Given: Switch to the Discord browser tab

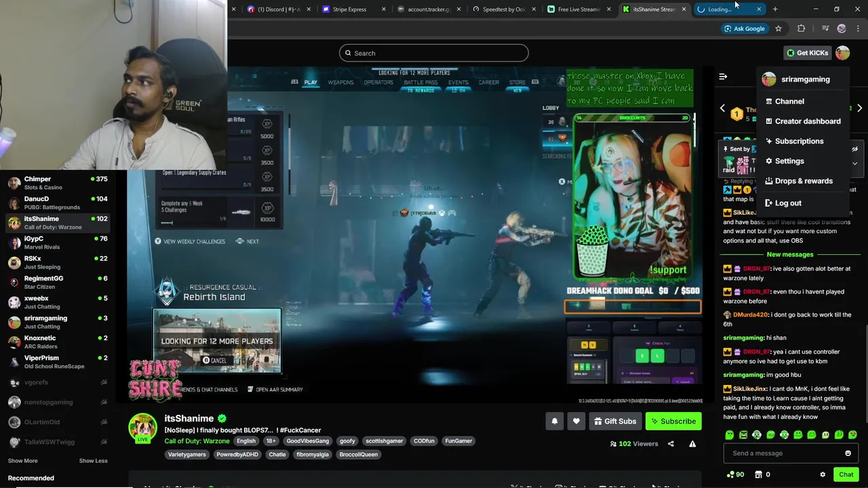Looking at the screenshot, I should coord(279,9).
